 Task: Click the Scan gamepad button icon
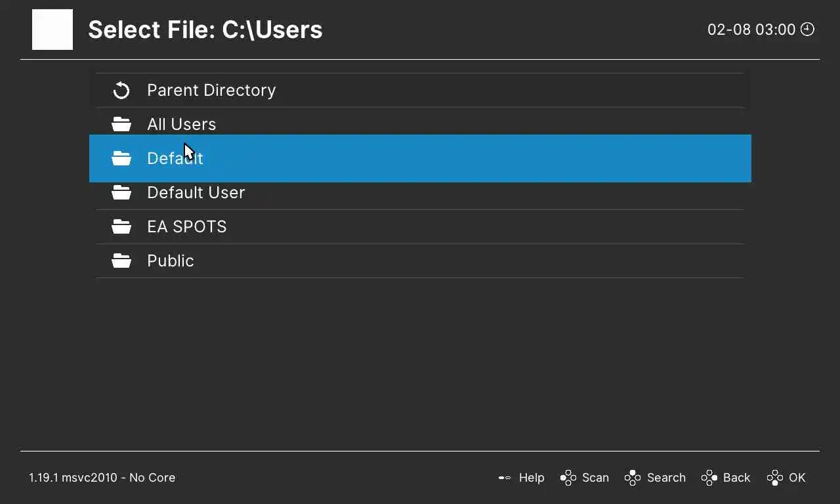568,478
